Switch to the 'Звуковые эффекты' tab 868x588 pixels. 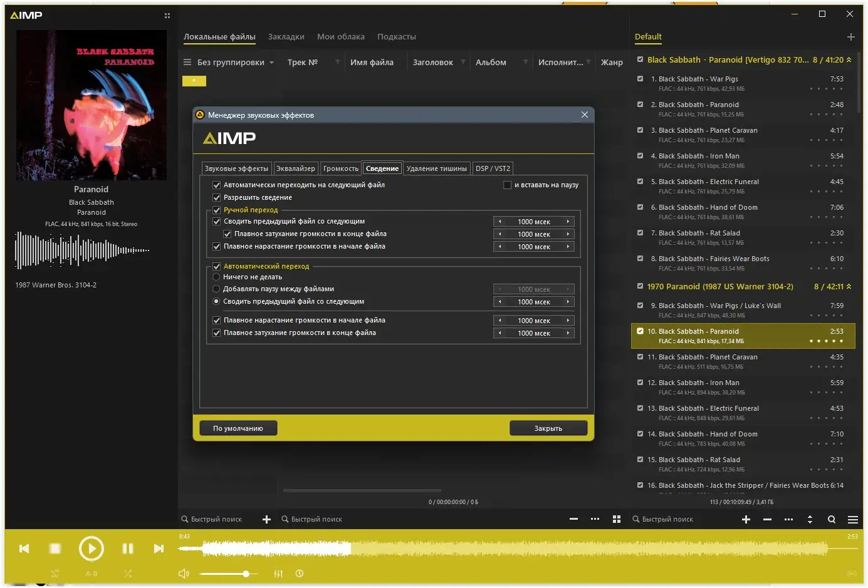(236, 168)
